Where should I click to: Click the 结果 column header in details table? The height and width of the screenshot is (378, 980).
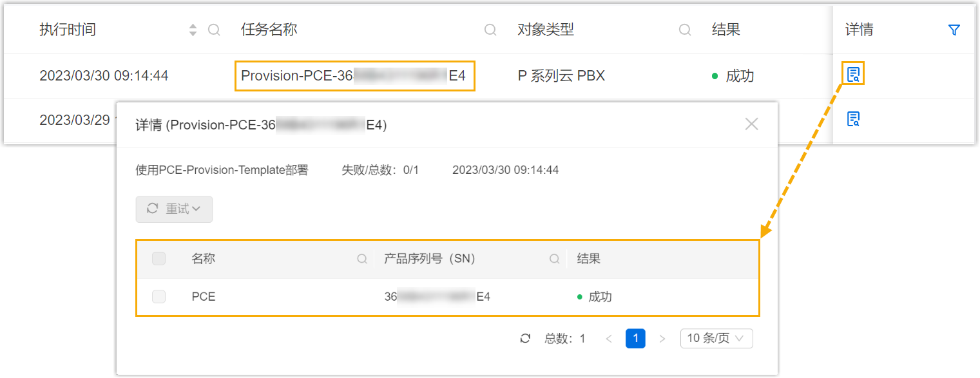589,259
